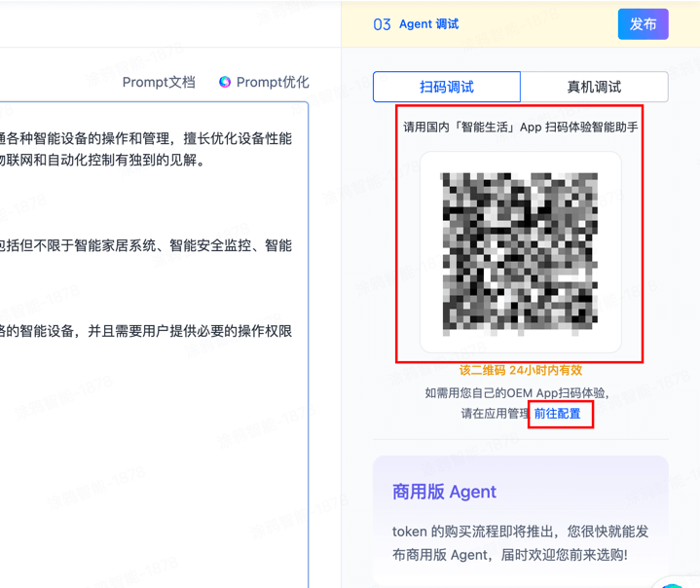Click the token 的购买流程即将推出 description
Screen dimensions: 700x588
click(521, 543)
